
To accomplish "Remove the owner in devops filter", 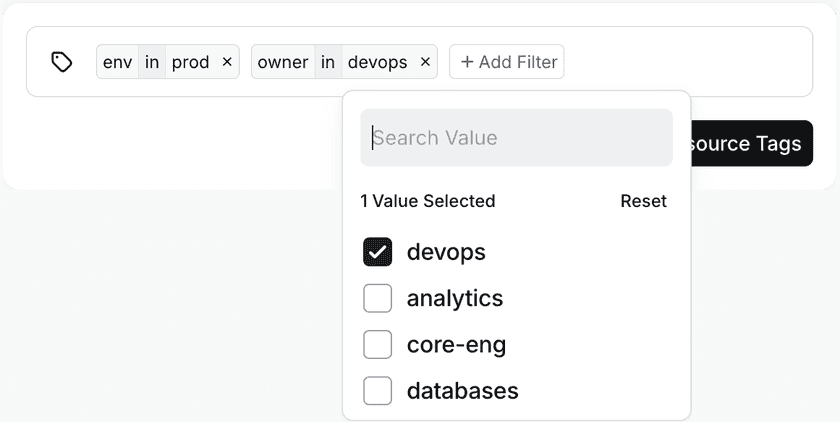I will click(x=425, y=62).
